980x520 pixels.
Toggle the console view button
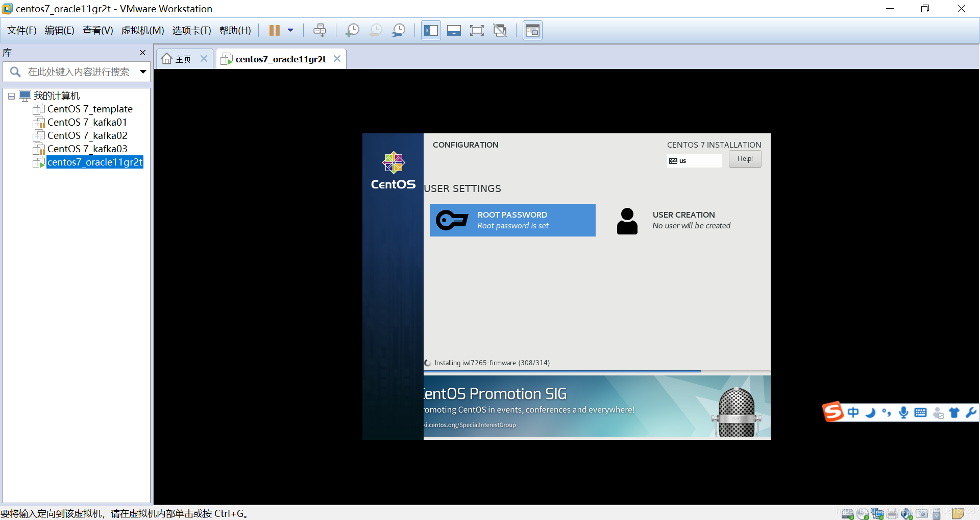[532, 31]
